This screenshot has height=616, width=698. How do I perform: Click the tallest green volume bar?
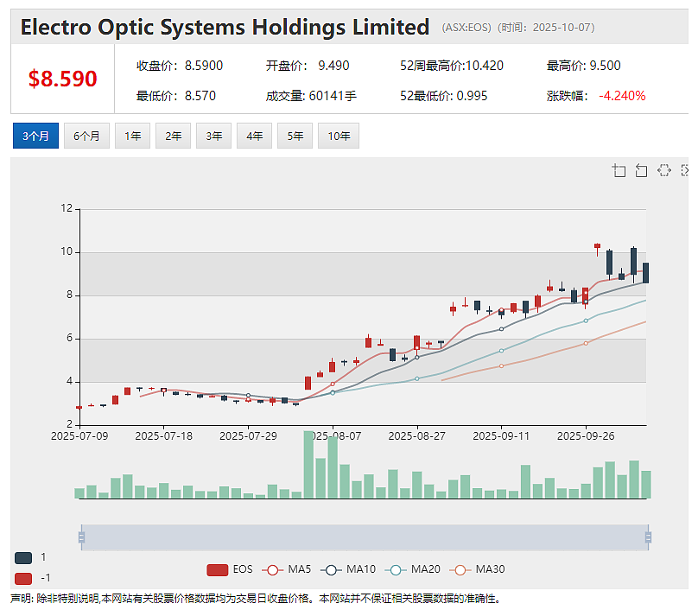(308, 464)
